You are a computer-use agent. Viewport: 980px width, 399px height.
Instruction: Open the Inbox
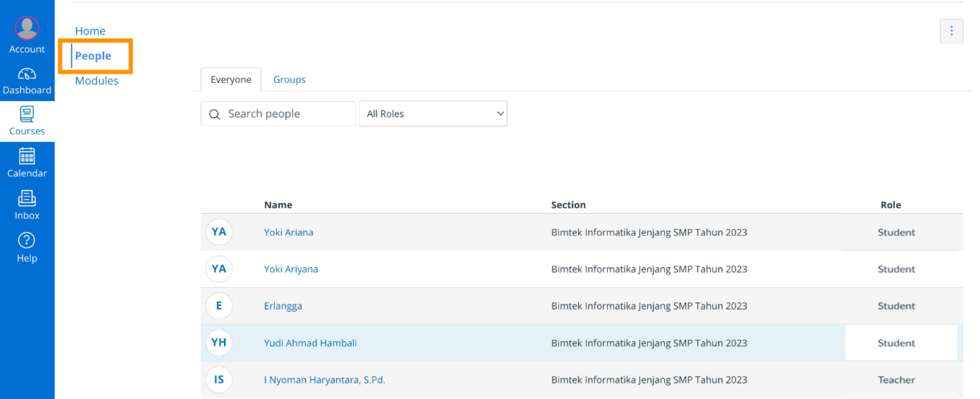(27, 206)
